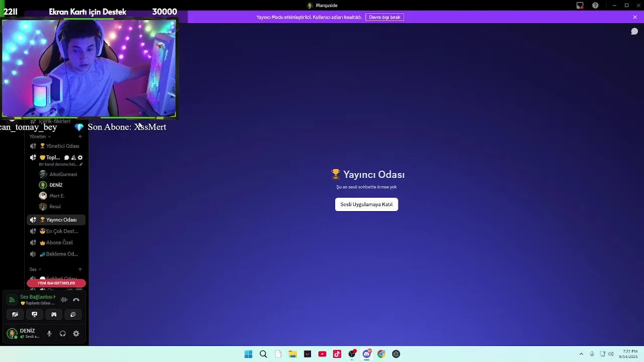Start an activity with the game controller icon
Screen dimensions: 644x362
pyautogui.click(x=54, y=314)
